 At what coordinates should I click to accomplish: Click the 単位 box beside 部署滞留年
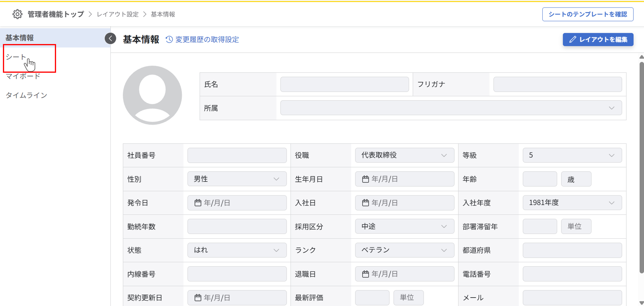pos(576,227)
